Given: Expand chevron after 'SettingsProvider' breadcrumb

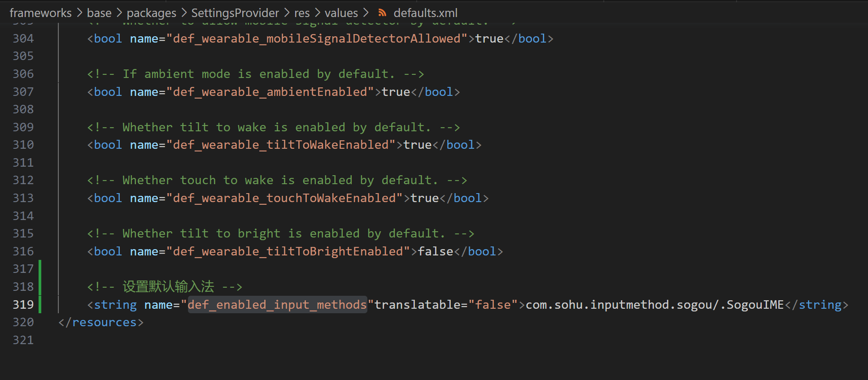Looking at the screenshot, I should 287,13.
